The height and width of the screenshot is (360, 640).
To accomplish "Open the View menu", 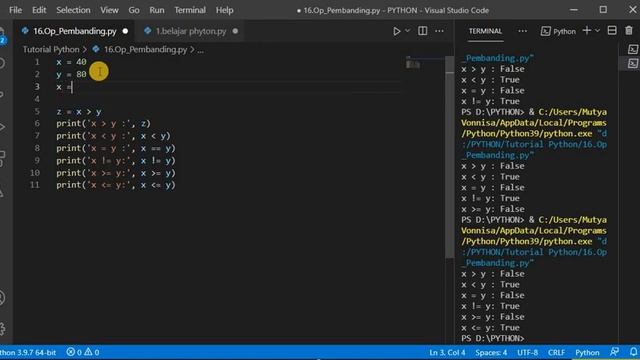I will click(109, 10).
